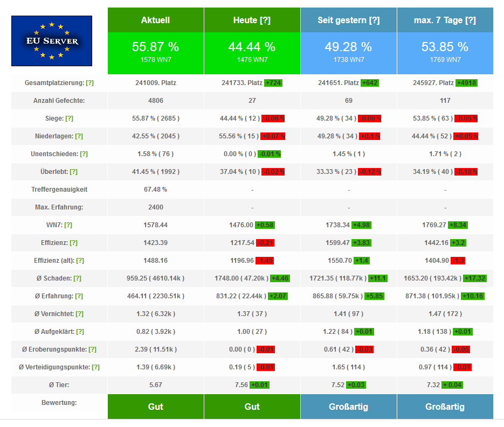Image resolution: width=504 pixels, height=427 pixels.
Task: Click the 53.85 % 7-day win rate
Action: (445, 47)
